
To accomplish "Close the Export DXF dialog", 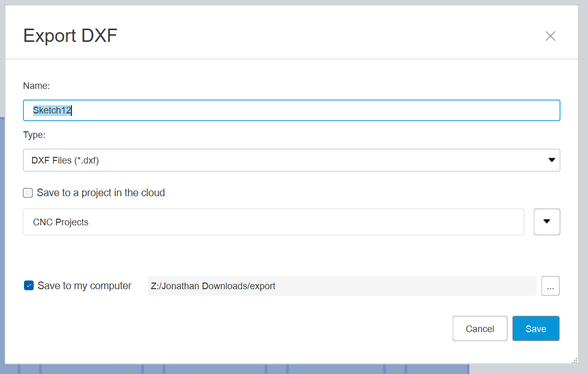I will click(x=550, y=36).
